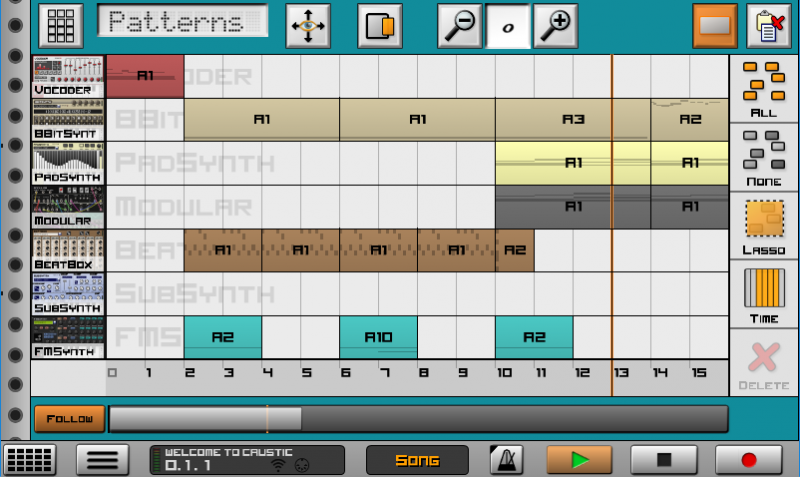Open the main menu hamburger button

[102, 460]
